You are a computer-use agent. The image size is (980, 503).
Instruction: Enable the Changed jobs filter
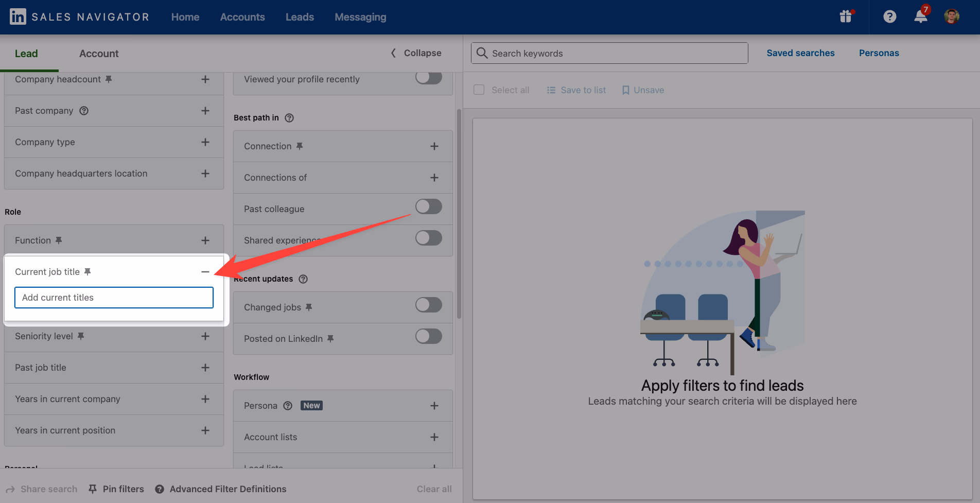pos(429,305)
